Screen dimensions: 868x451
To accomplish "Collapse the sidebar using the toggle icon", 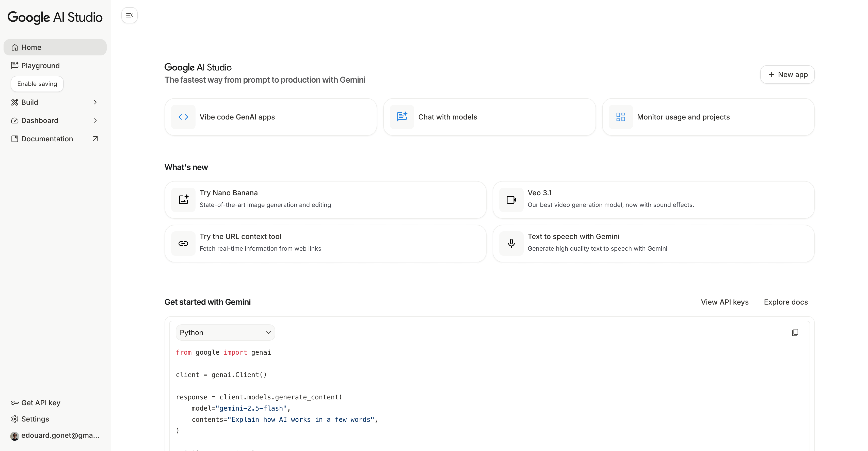I will (130, 15).
